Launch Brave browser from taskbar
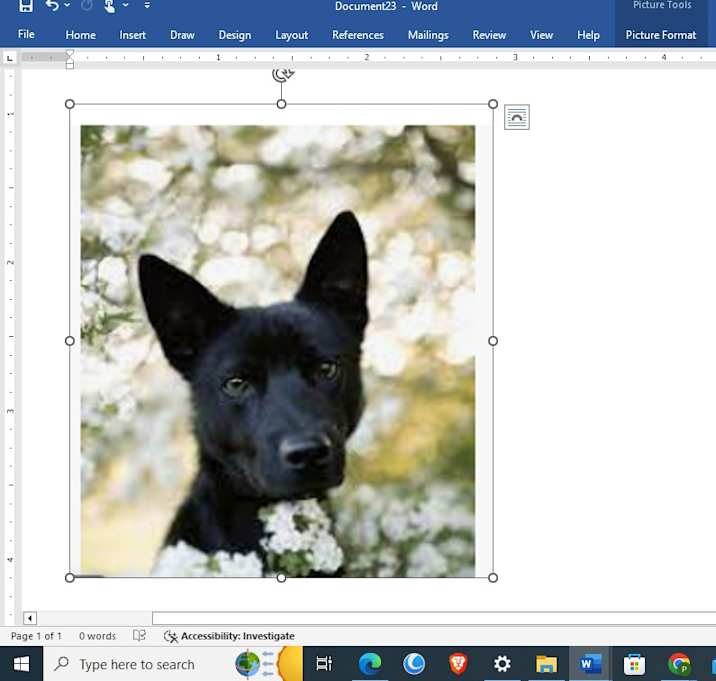 click(x=458, y=664)
